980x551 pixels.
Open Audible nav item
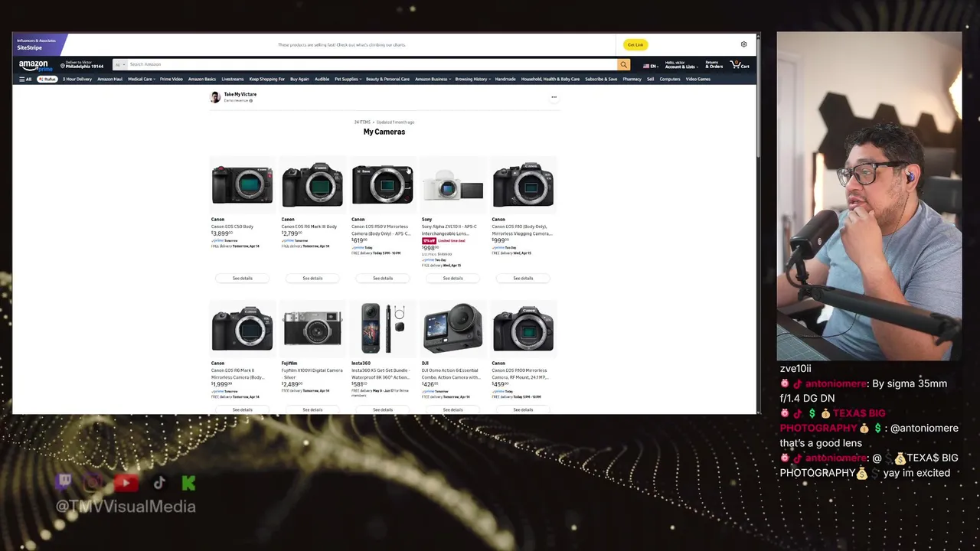click(322, 79)
